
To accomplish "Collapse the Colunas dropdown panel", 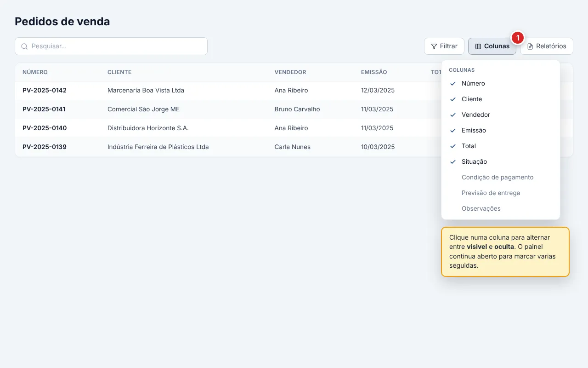I will click(x=492, y=46).
